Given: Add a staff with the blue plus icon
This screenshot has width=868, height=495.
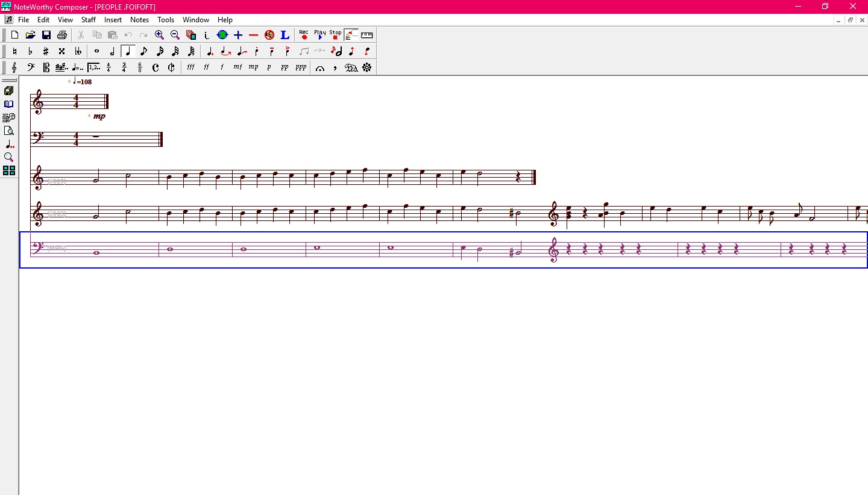Looking at the screenshot, I should 238,35.
